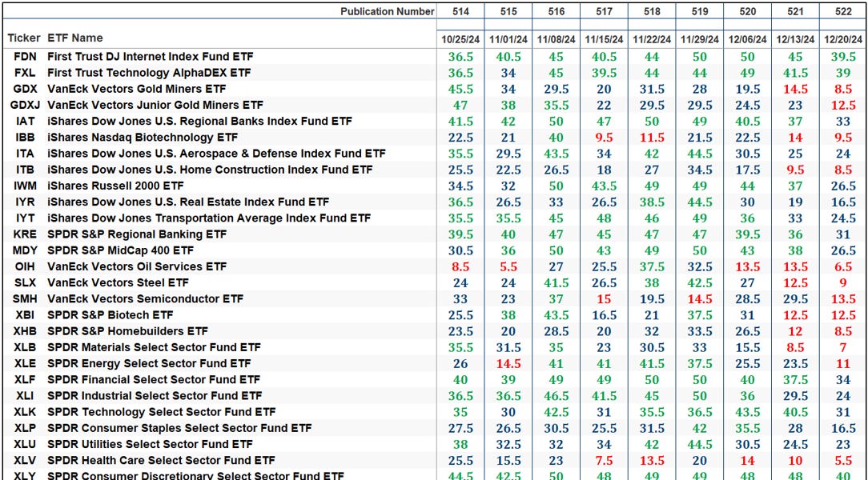This screenshot has height=480, width=868.
Task: Select FDN value 39.5 under 12/20/24
Action: [x=844, y=57]
